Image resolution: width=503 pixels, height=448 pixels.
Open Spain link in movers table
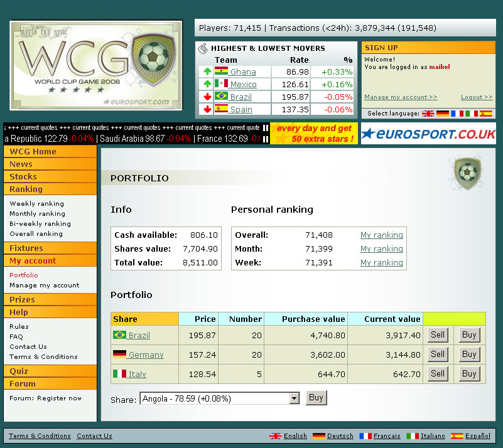241,109
